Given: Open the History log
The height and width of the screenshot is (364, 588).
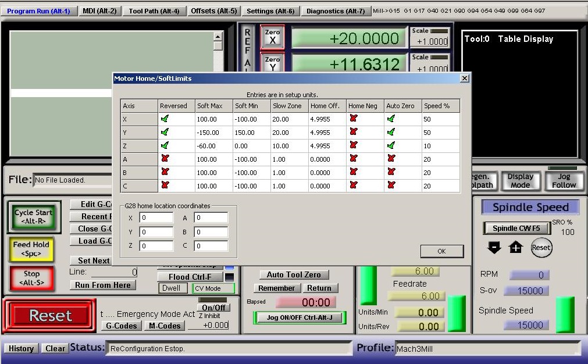Looking at the screenshot, I should coord(21,349).
